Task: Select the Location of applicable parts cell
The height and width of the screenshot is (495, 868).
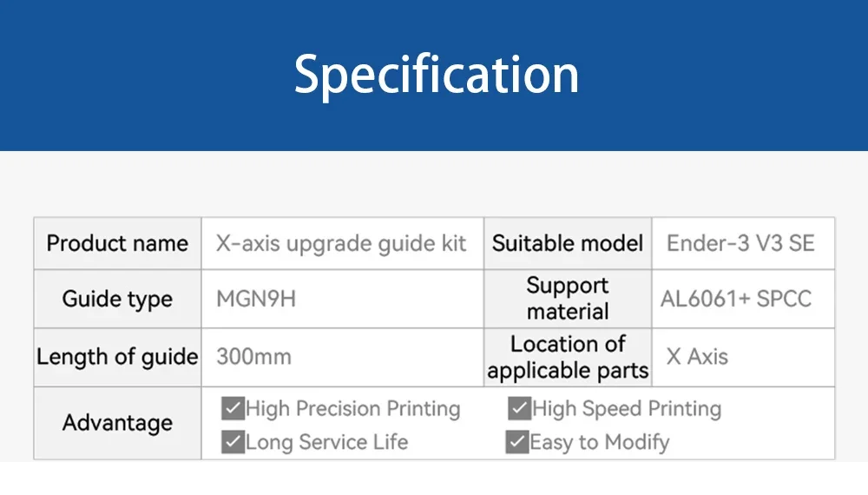Action: pyautogui.click(x=568, y=357)
